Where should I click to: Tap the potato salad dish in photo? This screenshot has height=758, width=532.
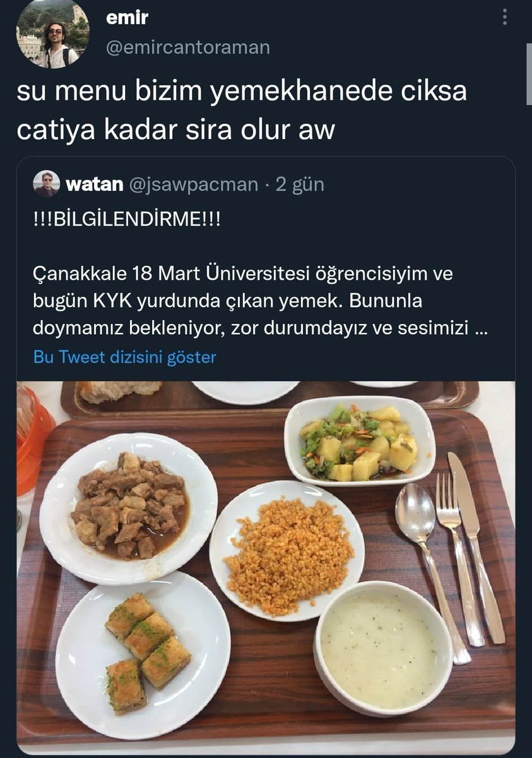(360, 441)
